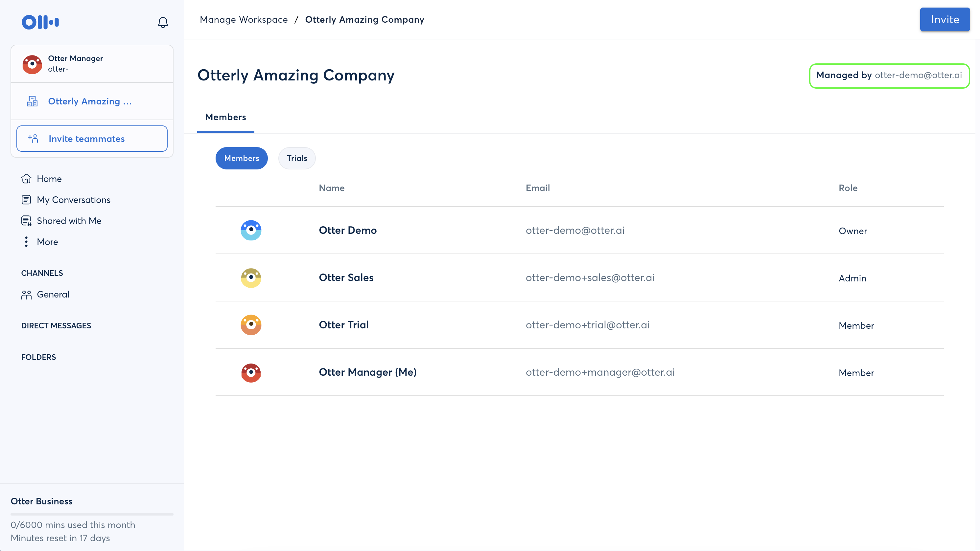Click the My Conversations document icon
The width and height of the screenshot is (980, 551).
tap(26, 200)
